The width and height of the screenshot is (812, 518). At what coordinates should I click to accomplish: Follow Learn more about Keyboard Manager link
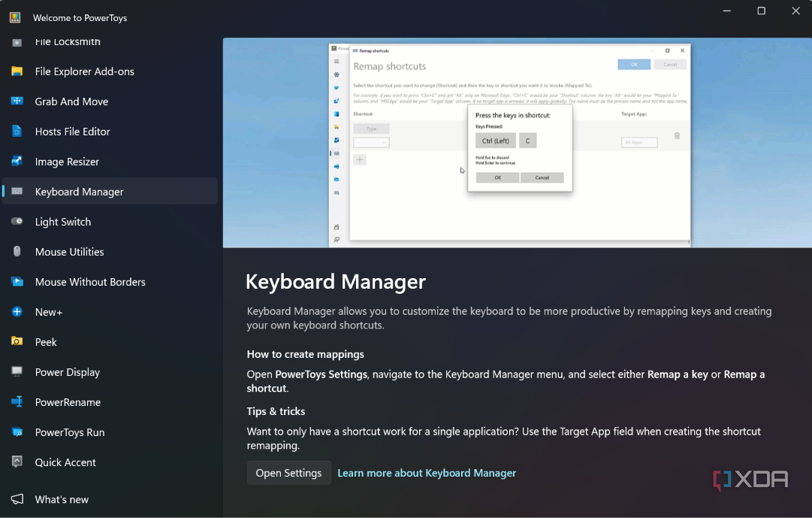coord(427,473)
